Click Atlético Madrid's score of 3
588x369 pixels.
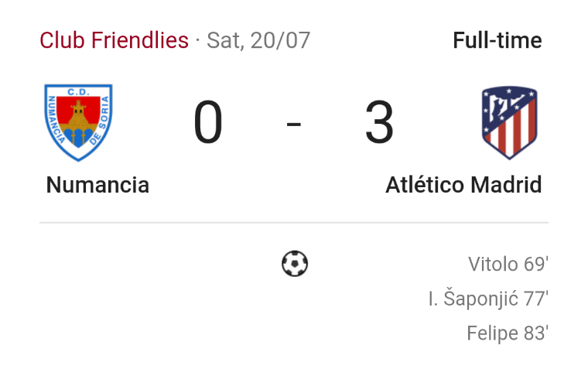(379, 124)
